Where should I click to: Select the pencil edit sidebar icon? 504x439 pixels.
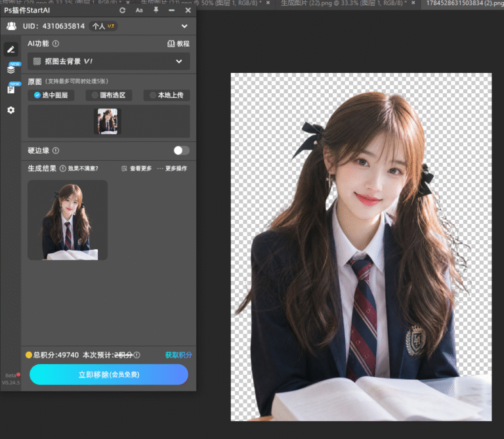(x=11, y=49)
